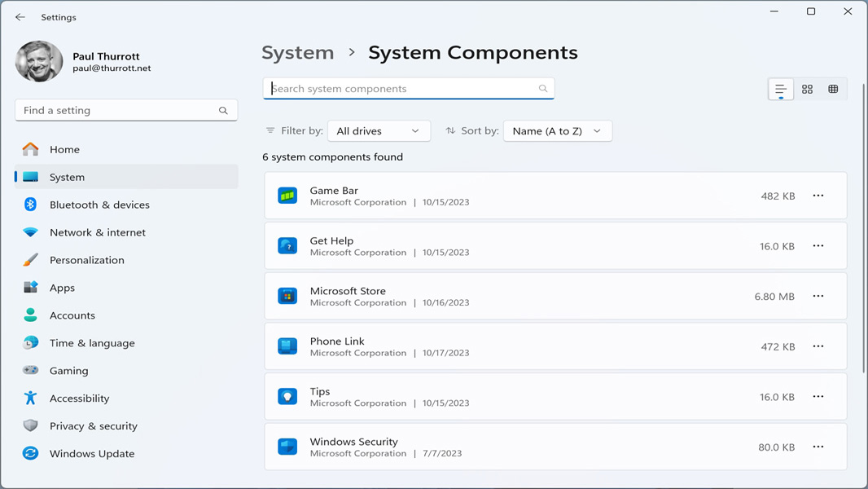
Task: Click the Gaming controller icon in sidebar
Action: pyautogui.click(x=31, y=370)
